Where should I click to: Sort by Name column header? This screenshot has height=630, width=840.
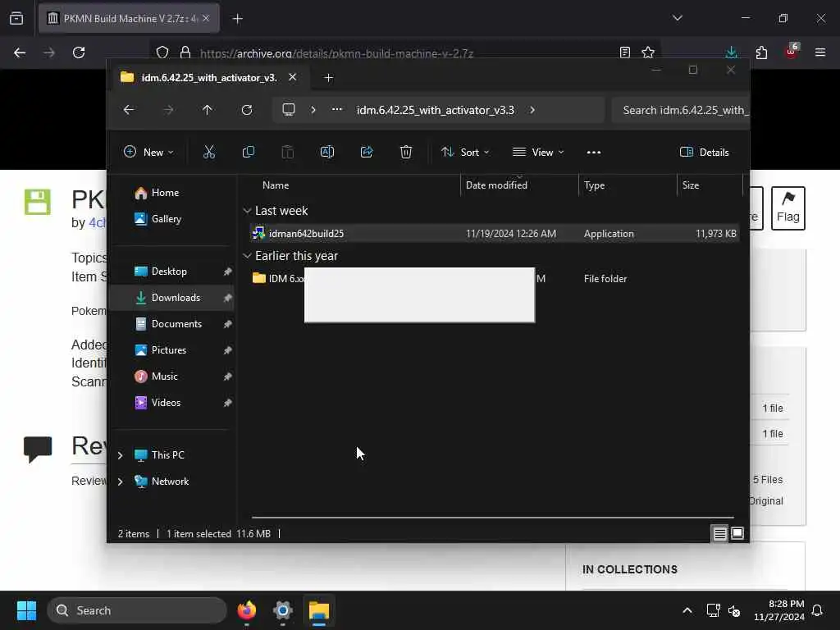(355, 185)
